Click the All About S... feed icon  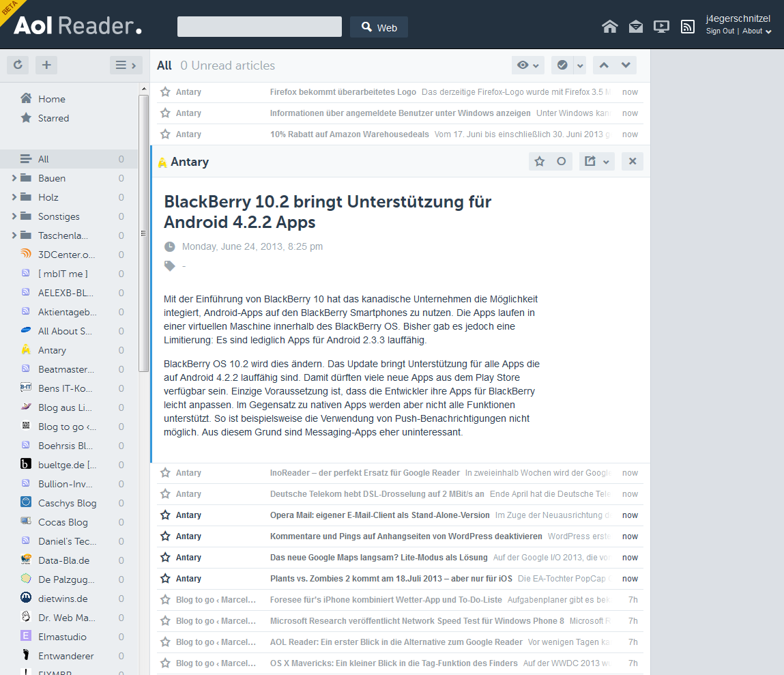[26, 330]
